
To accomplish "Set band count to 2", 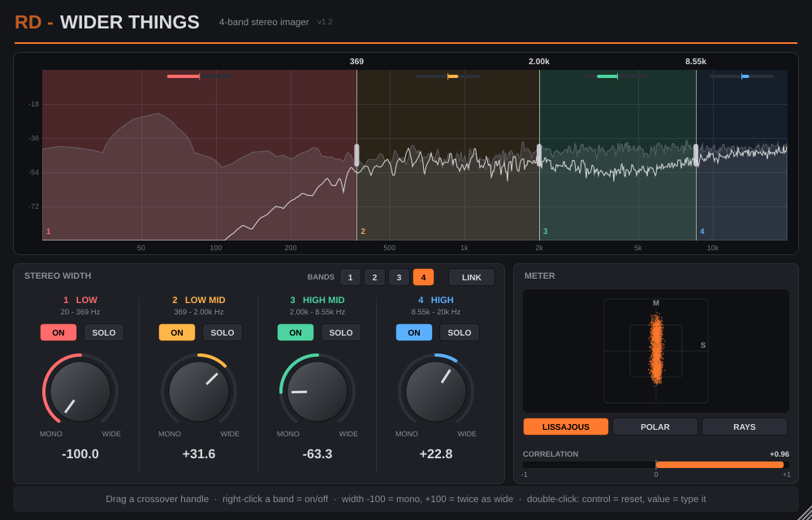I will tap(375, 277).
